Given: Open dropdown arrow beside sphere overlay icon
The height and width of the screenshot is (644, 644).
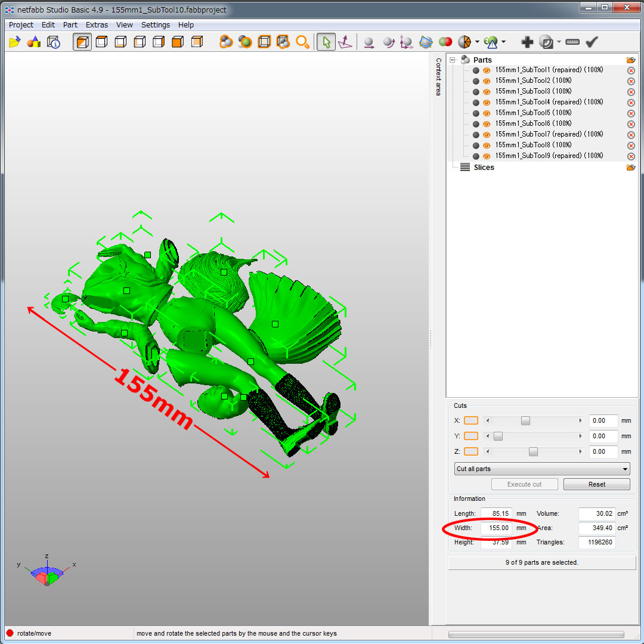Looking at the screenshot, I should click(x=559, y=42).
